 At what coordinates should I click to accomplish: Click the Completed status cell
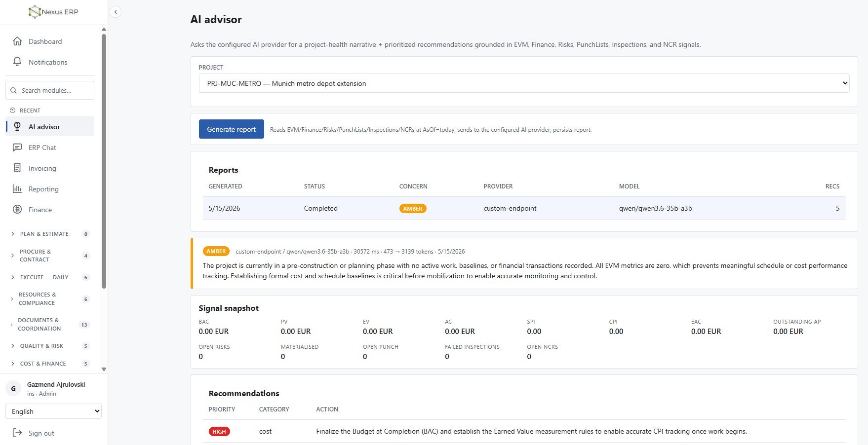tap(321, 208)
